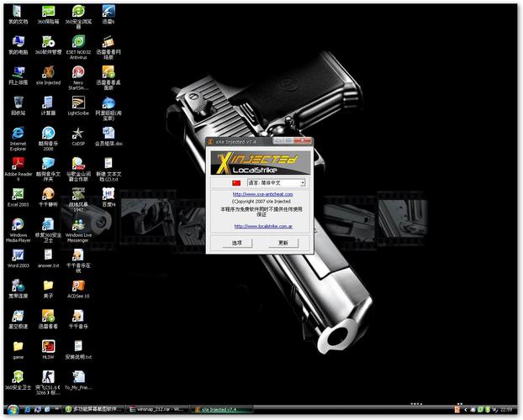Screen dimensions: 523x420
Task: Open the ACDSee 10 desktop icon
Action: coord(77,286)
